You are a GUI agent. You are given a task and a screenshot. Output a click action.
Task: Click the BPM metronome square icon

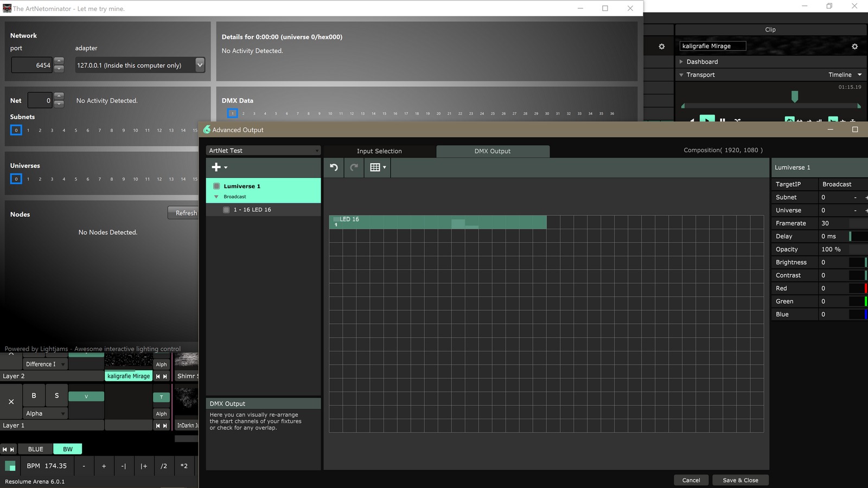[10, 466]
